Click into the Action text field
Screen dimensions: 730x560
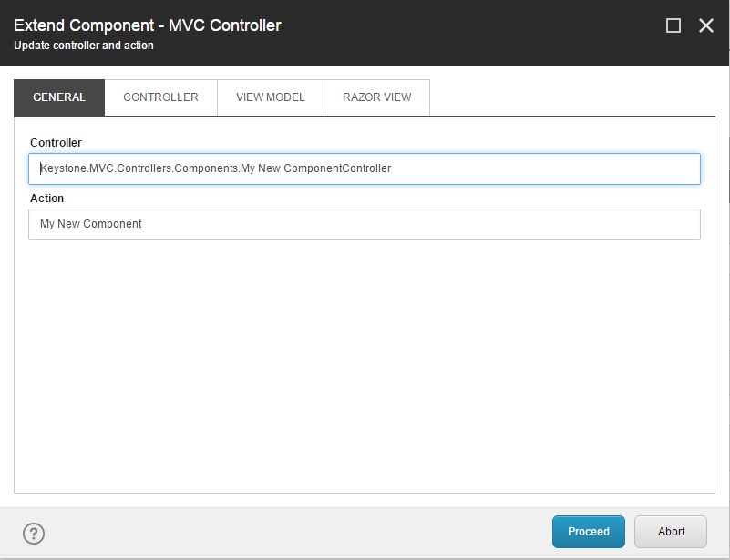pos(410,224)
